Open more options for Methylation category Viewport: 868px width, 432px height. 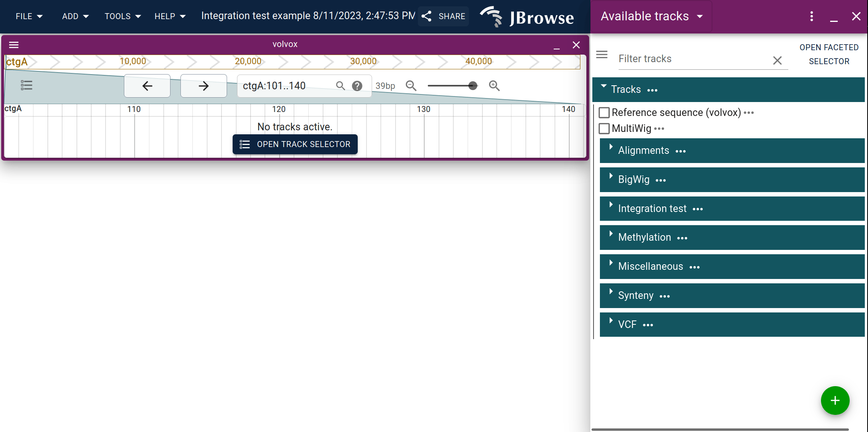click(682, 238)
